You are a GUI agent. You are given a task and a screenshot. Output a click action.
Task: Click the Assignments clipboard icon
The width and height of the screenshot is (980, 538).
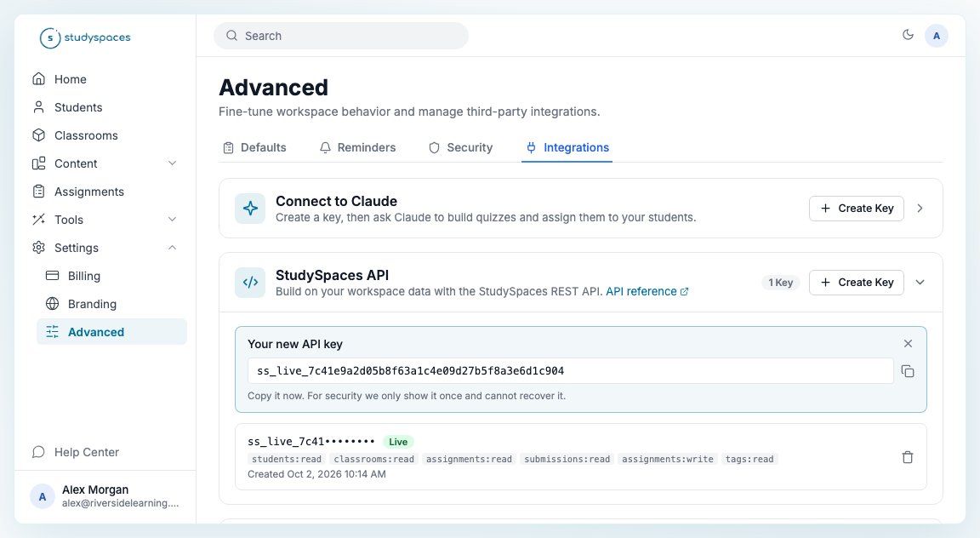pos(39,192)
